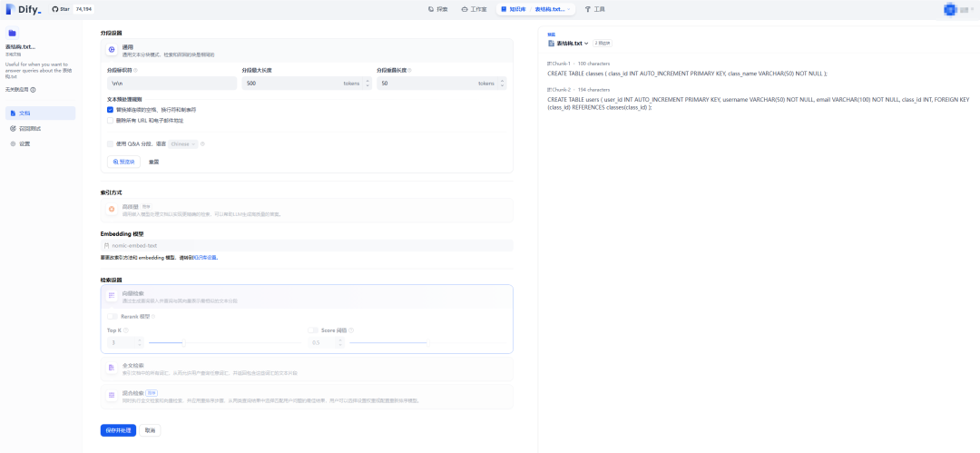The image size is (980, 453).
Task: Select the 高质量 index method card
Action: (307, 210)
